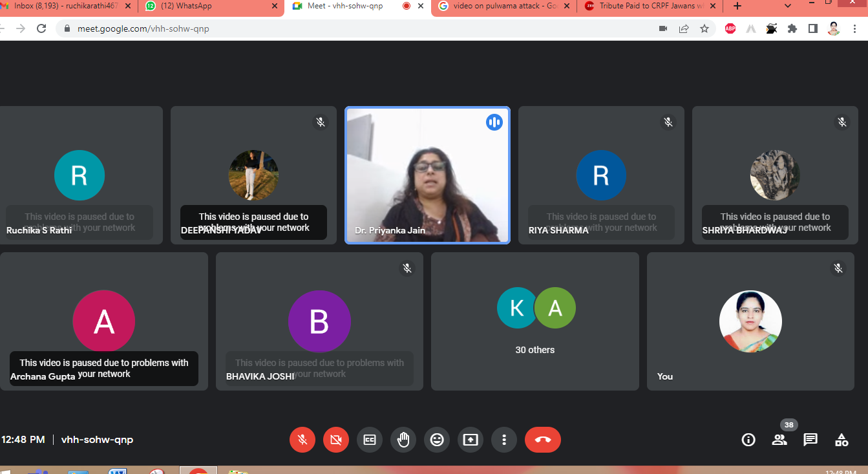This screenshot has height=474, width=868.
Task: Open the chat with everyone panel
Action: pos(810,440)
